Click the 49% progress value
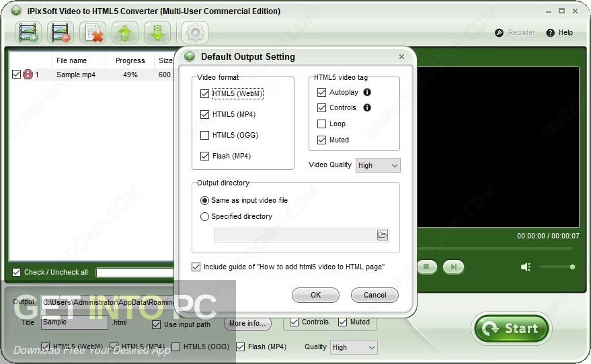Screen dimensions: 591x364 (130, 75)
